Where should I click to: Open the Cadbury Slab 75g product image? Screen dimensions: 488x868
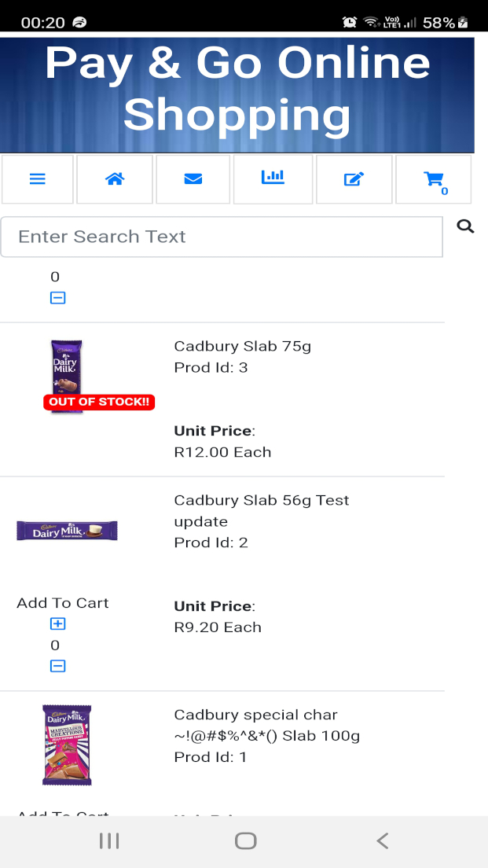67,376
